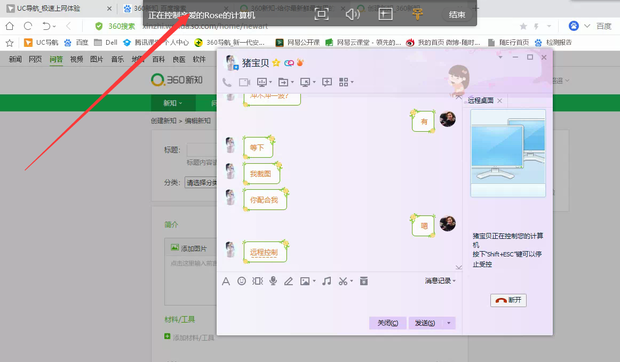Click the send file folder icon
The height and width of the screenshot is (362, 620).
(x=283, y=82)
